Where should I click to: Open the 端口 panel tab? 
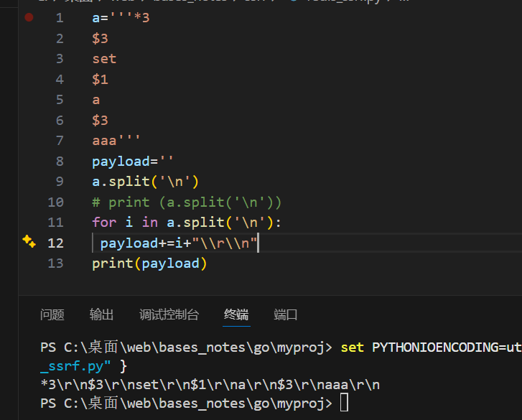[x=286, y=314]
